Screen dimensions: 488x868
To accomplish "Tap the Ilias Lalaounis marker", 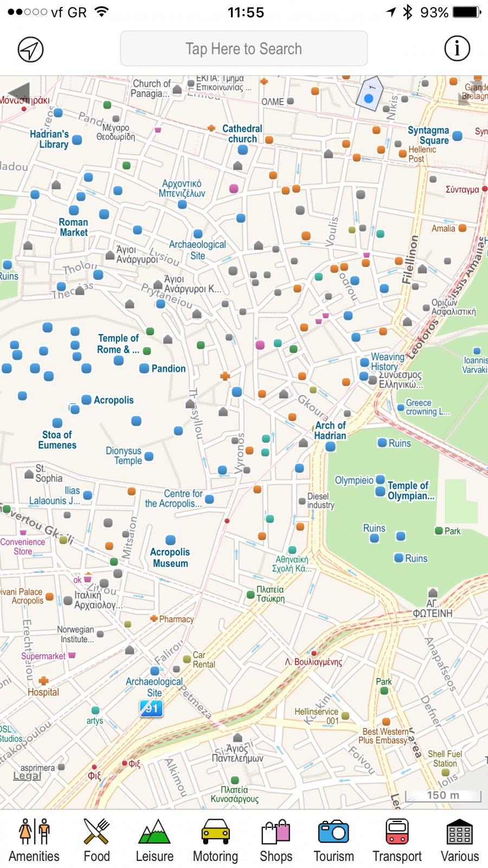I will pos(88,495).
